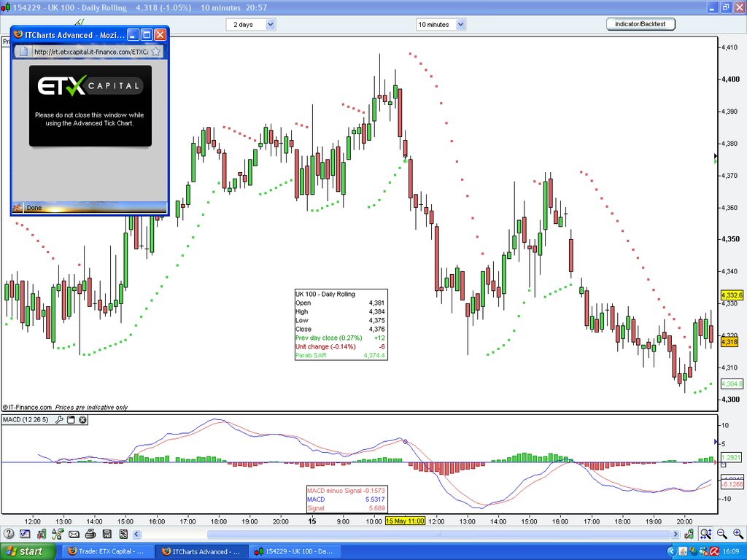The height and width of the screenshot is (560, 747).
Task: Zoom in with the plus magnifier
Action: (738, 534)
